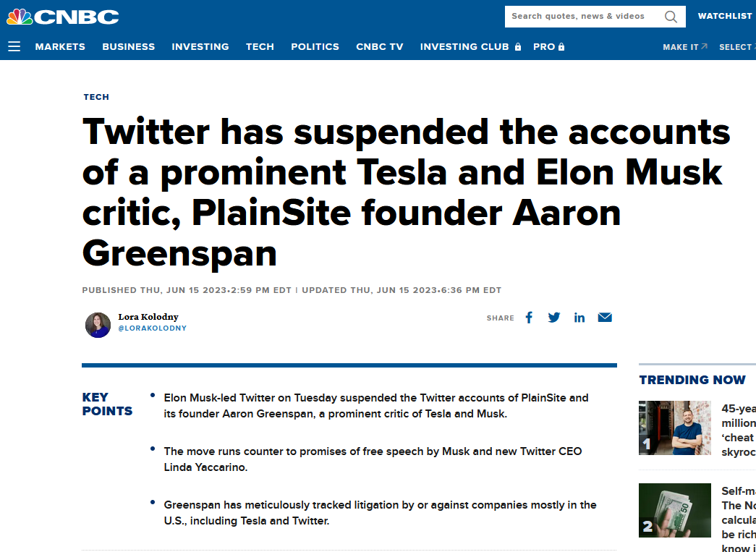Image resolution: width=756 pixels, height=552 pixels.
Task: Click Lora Kolodny's author avatar
Action: (98, 325)
